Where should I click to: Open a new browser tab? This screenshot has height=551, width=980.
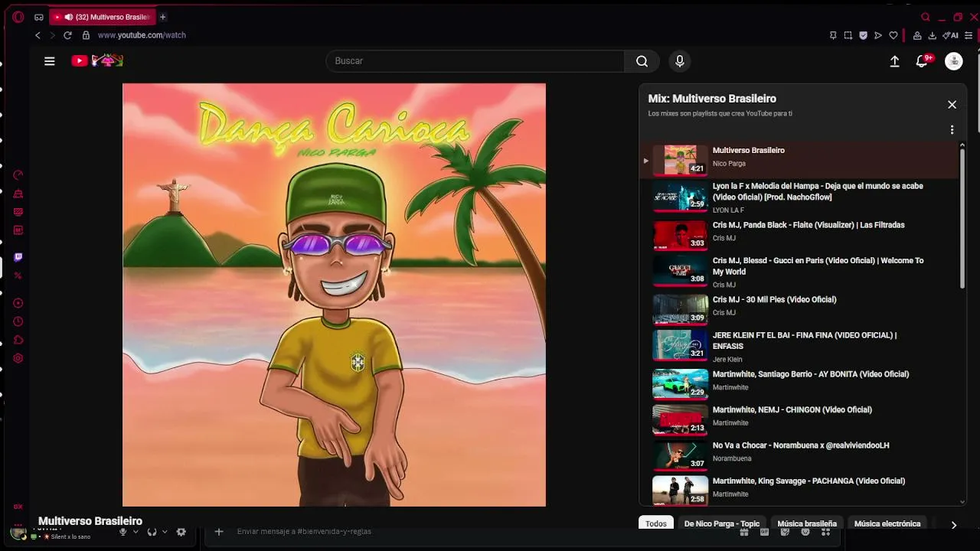[x=162, y=17]
